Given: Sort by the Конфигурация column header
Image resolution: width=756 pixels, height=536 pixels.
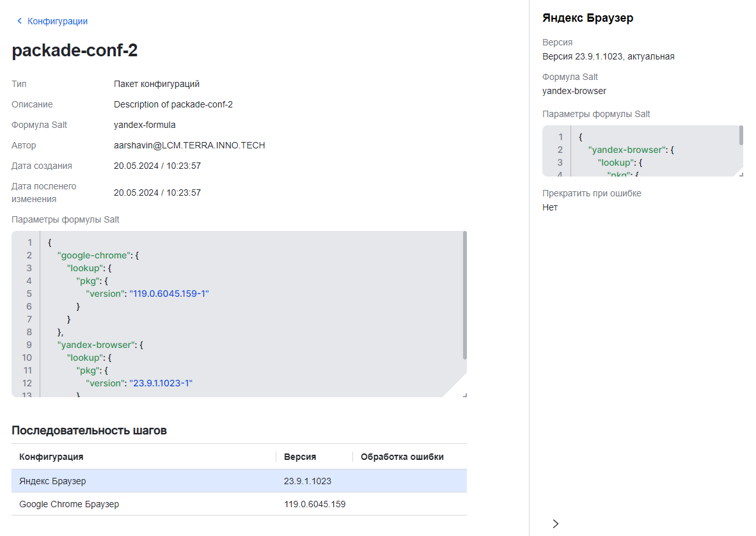Looking at the screenshot, I should [x=51, y=457].
